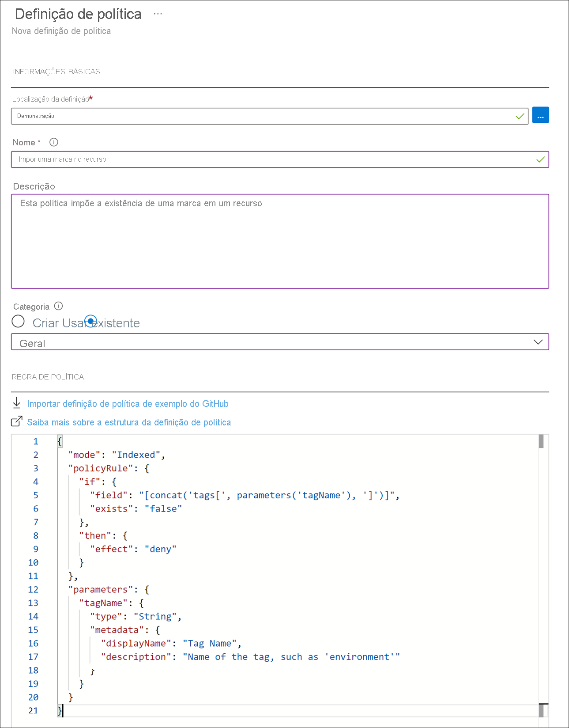Open the ellipsis menu beside Definição de política
569x728 pixels.
tap(158, 14)
